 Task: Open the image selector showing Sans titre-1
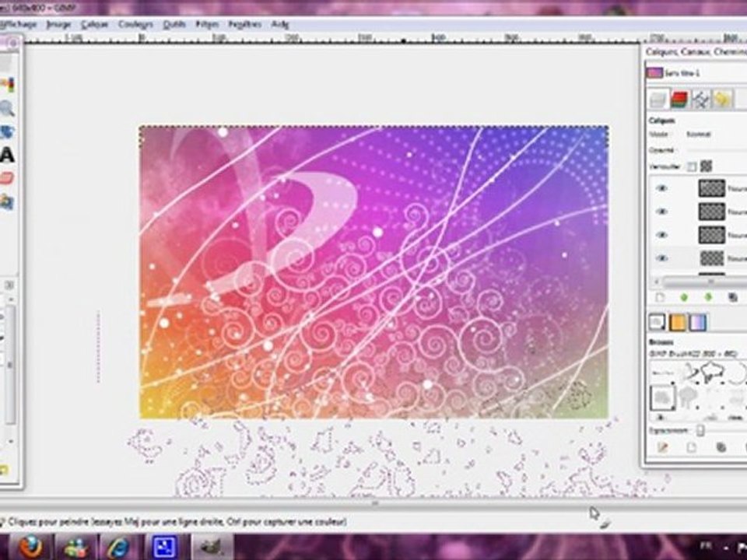pyautogui.click(x=696, y=73)
